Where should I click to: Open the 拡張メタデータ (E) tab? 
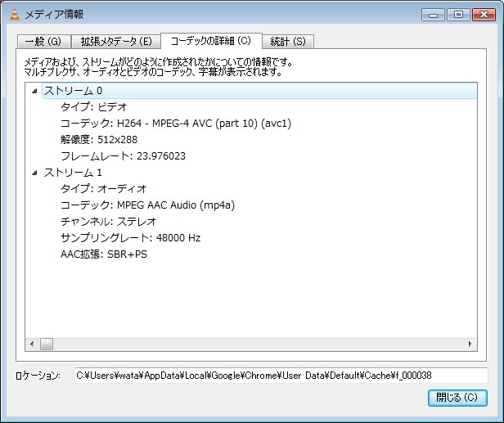click(115, 41)
